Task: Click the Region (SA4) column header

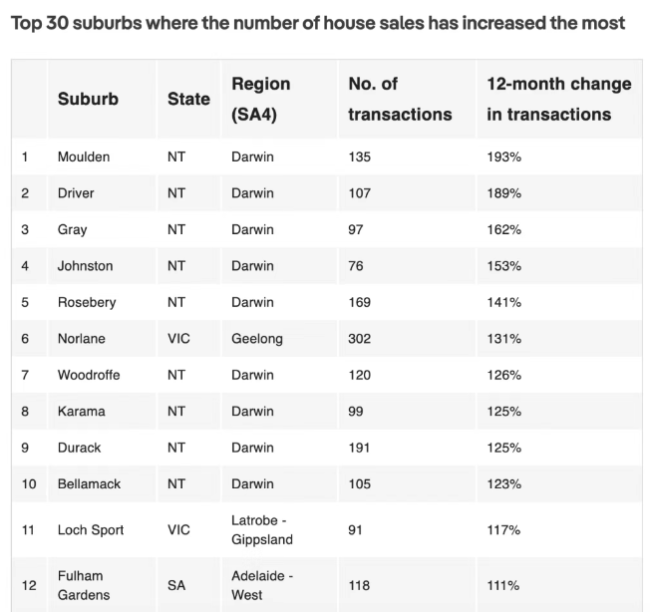Action: click(261, 99)
